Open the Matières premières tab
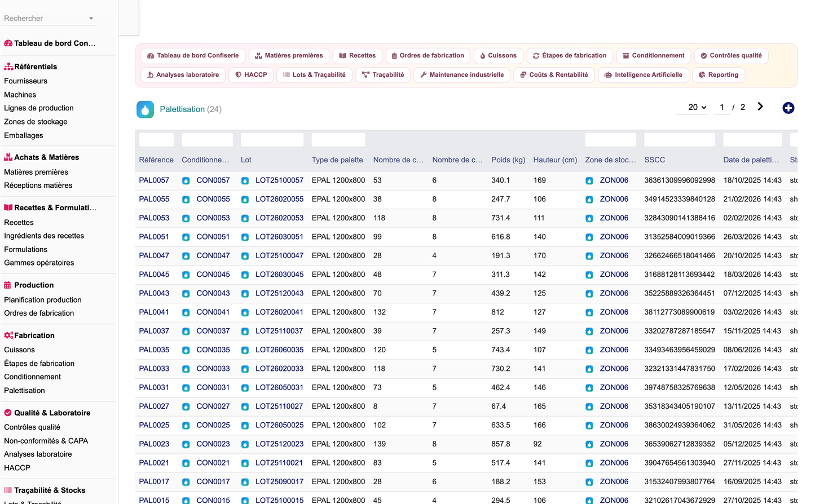Screen dimensions: 815x504 pos(289,55)
